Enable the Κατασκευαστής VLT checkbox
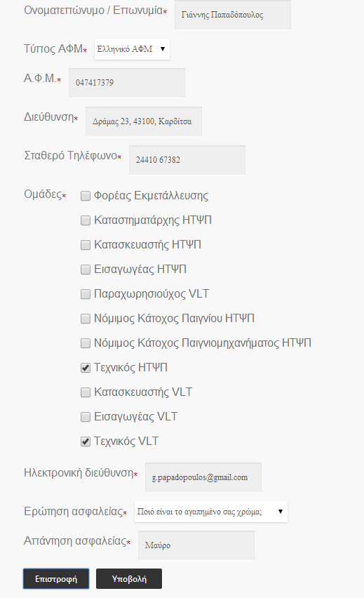This screenshot has width=364, height=598. 86,392
